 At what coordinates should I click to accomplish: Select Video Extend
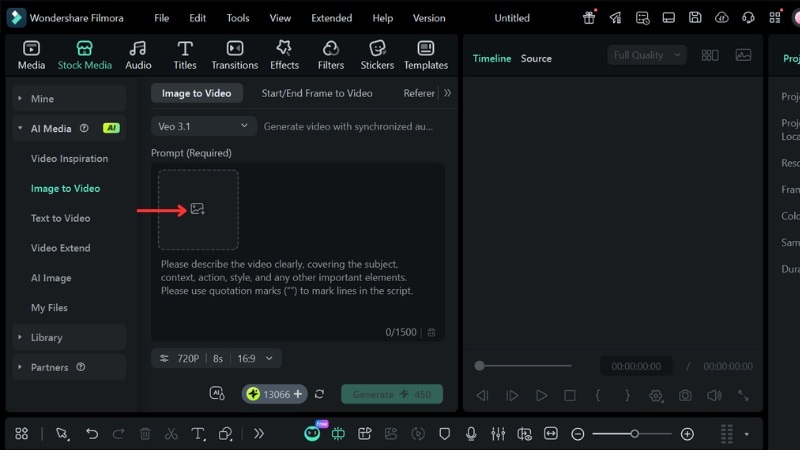click(61, 248)
